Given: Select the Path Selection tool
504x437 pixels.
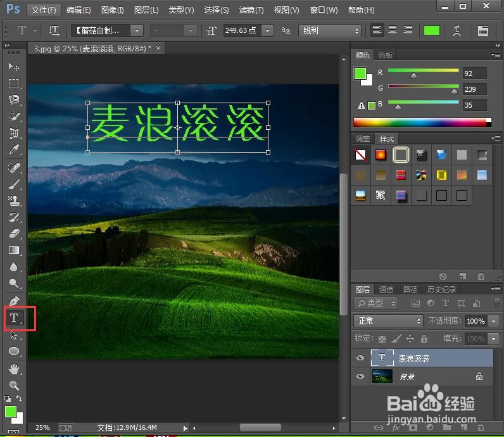Looking at the screenshot, I should 14,335.
